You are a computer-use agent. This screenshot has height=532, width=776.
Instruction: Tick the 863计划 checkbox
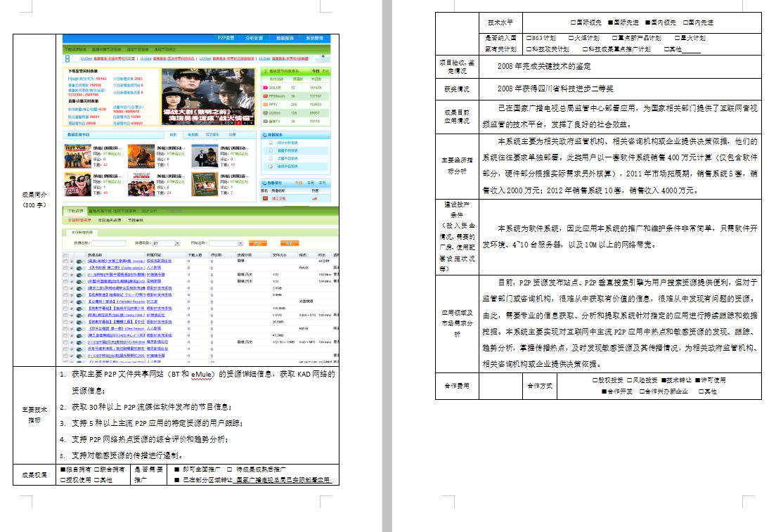point(527,38)
